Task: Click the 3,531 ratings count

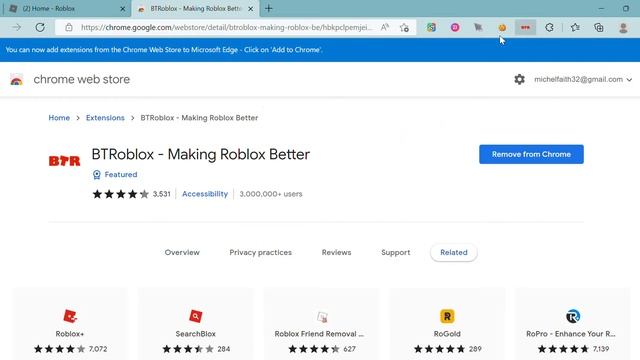Action: point(162,194)
